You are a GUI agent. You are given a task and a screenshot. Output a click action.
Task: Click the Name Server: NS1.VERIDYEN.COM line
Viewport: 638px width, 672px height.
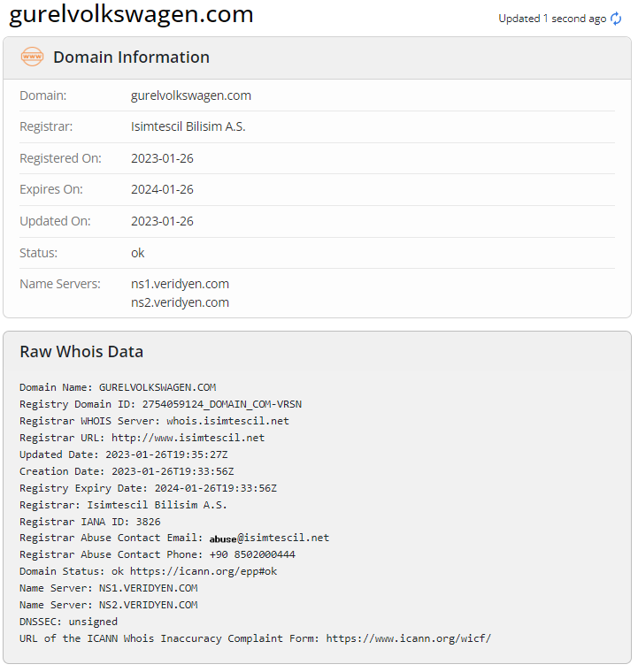pos(109,588)
